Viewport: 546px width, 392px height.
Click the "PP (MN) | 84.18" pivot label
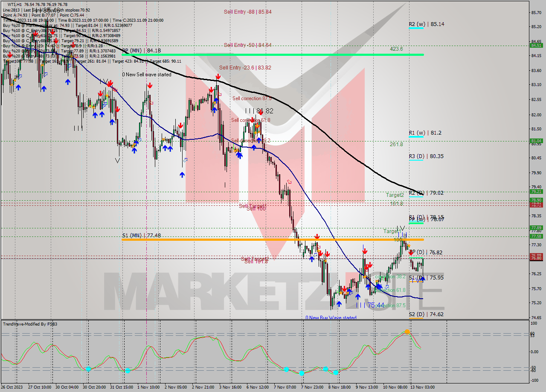click(x=141, y=51)
